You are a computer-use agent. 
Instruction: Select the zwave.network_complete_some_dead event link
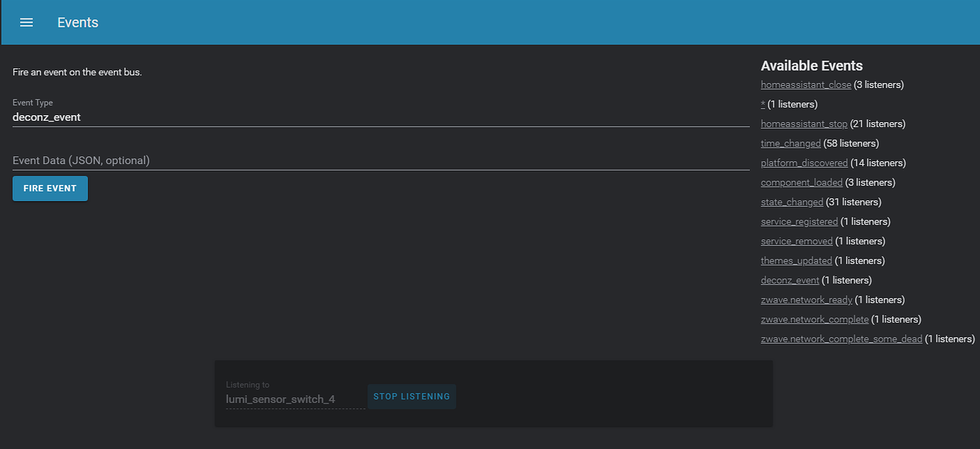click(x=841, y=338)
